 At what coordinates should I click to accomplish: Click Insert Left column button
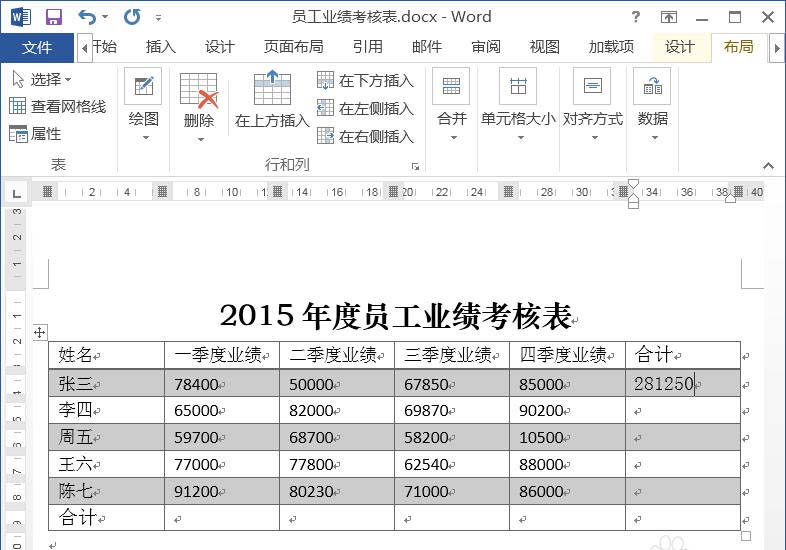(365, 109)
